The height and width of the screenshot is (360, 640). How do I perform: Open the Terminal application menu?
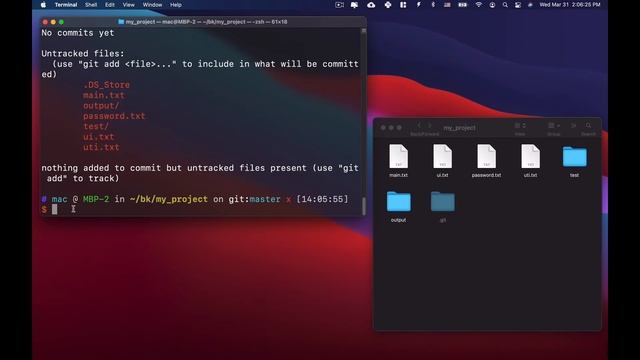pos(66,5)
